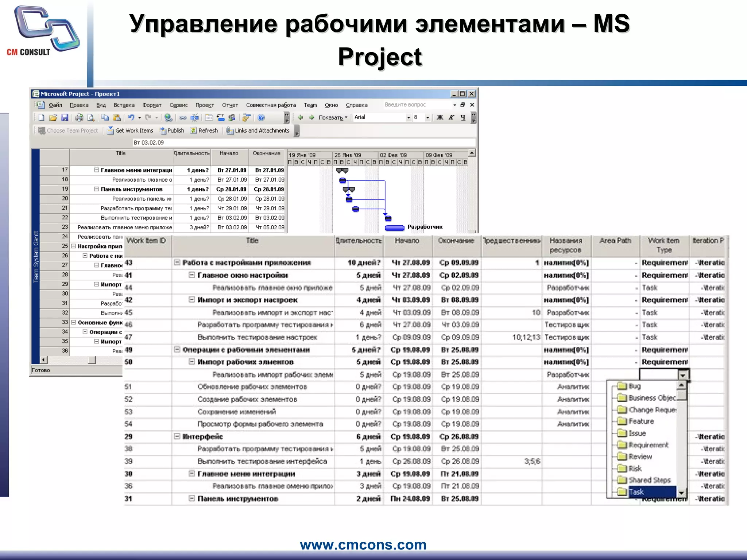747x560 pixels.
Task: Open a file with the folder icon
Action: [53, 117]
